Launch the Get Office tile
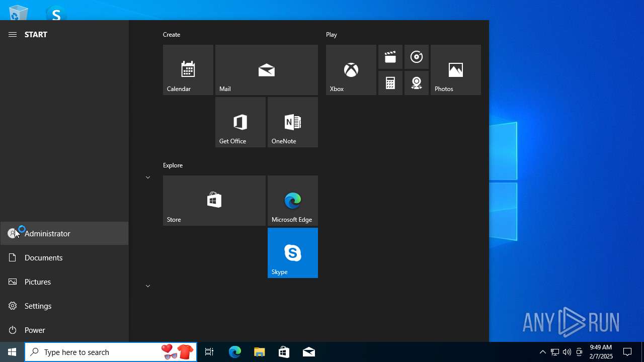This screenshot has height=362, width=644. pyautogui.click(x=240, y=122)
